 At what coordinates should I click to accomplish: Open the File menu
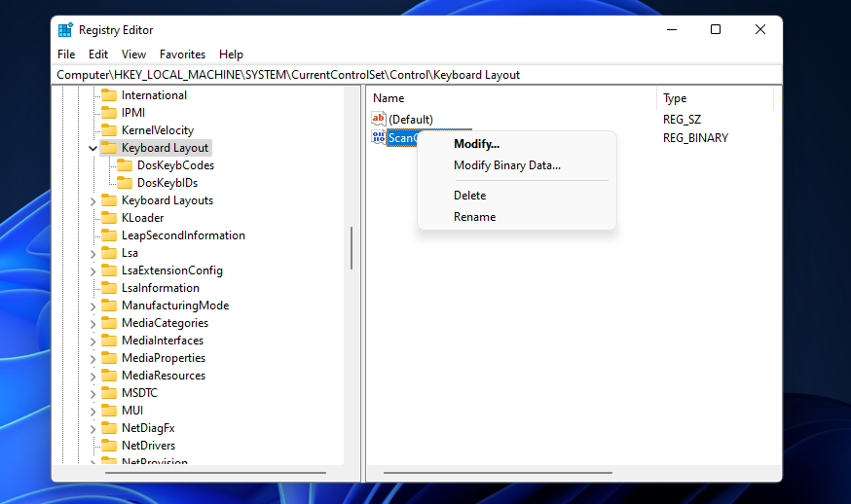66,54
